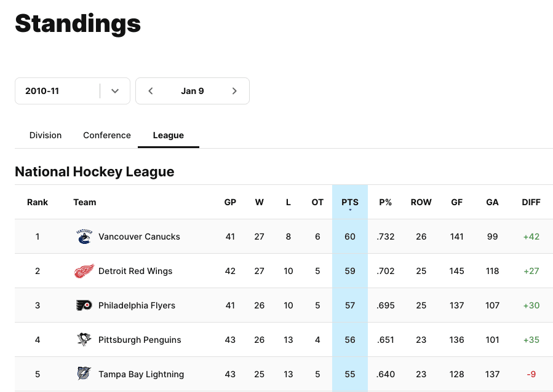Select the League tab
This screenshot has height=392, width=553.
point(169,135)
